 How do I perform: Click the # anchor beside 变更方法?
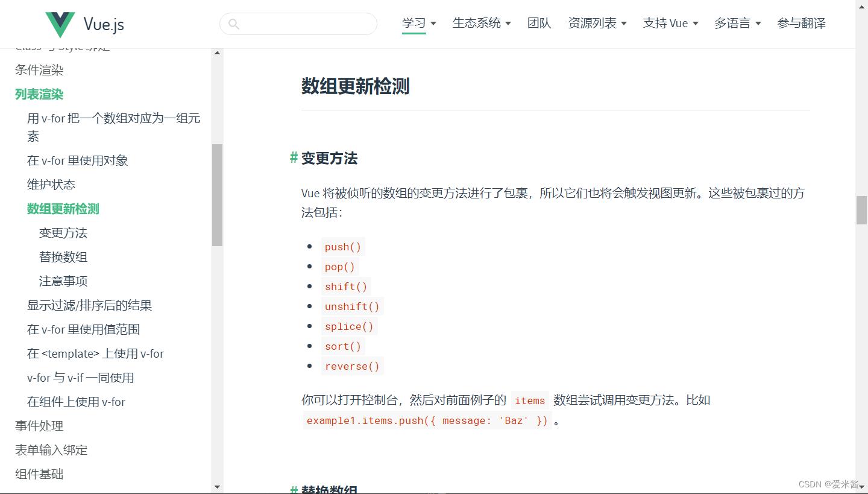[x=294, y=158]
